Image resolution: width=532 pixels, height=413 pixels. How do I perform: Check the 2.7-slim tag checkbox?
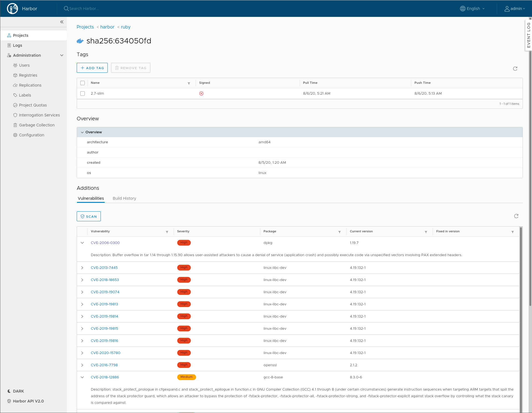(x=83, y=93)
